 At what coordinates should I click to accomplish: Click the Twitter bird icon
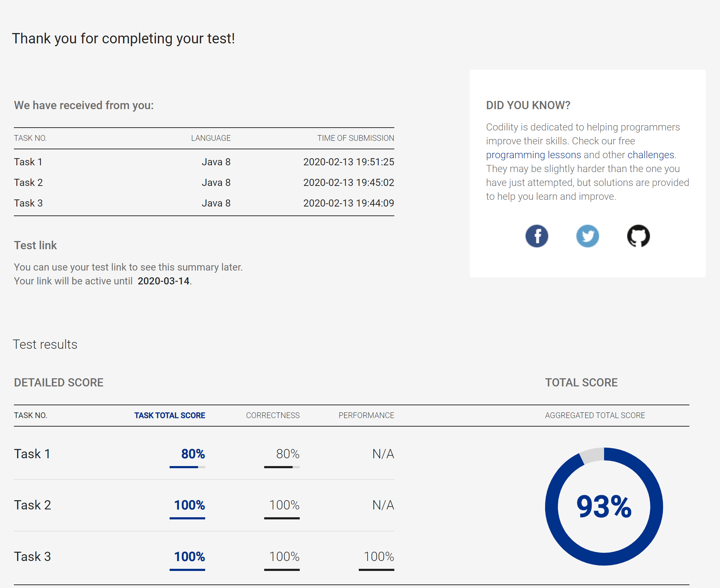[x=587, y=236]
